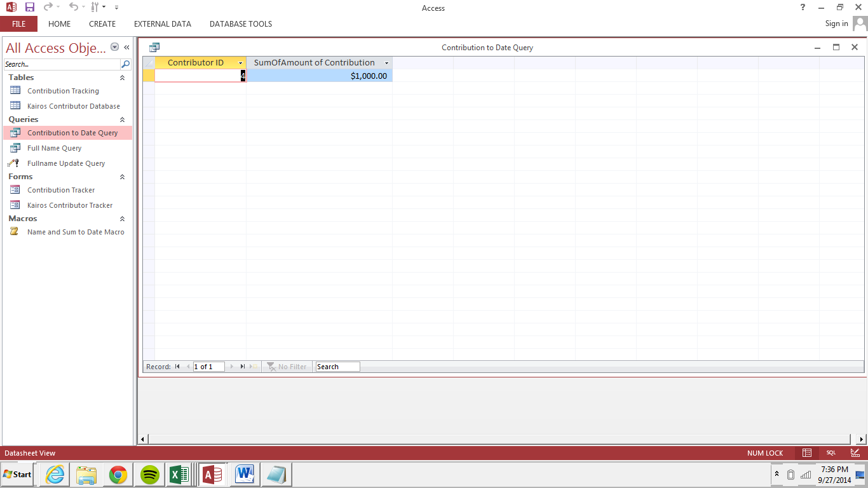
Task: Open the Contributor ID column filter dropdown
Action: point(241,63)
